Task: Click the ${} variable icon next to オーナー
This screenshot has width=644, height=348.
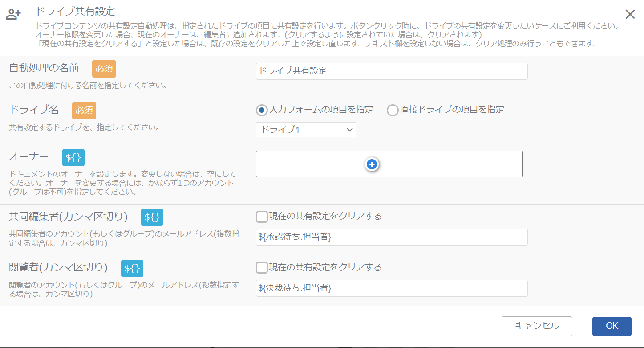Action: [73, 158]
